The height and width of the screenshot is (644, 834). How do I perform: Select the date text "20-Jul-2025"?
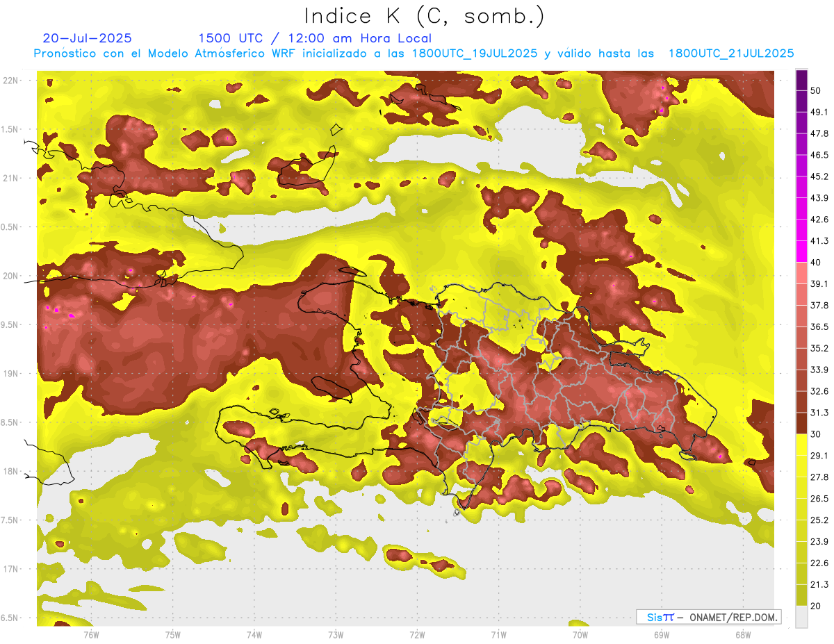coord(87,39)
